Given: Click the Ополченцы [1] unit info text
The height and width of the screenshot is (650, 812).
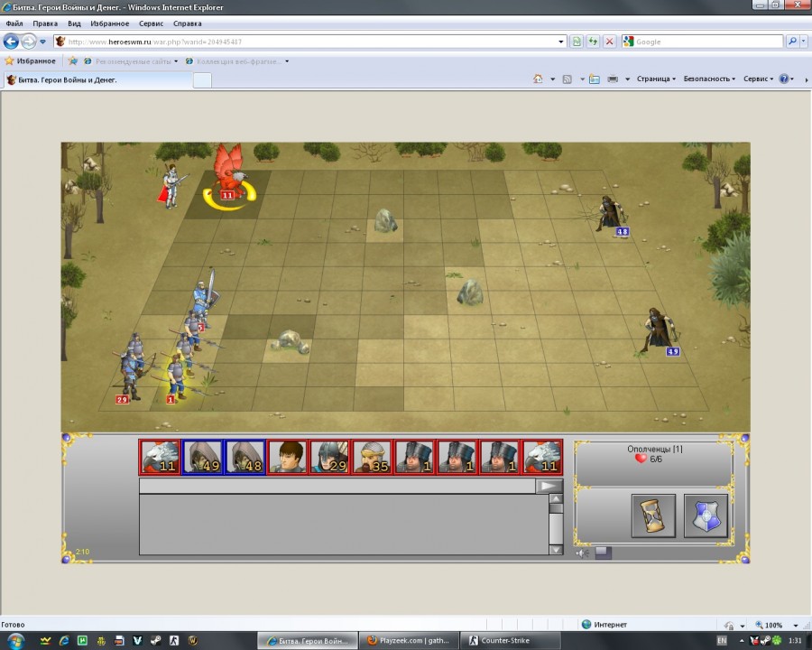Looking at the screenshot, I should point(655,449).
